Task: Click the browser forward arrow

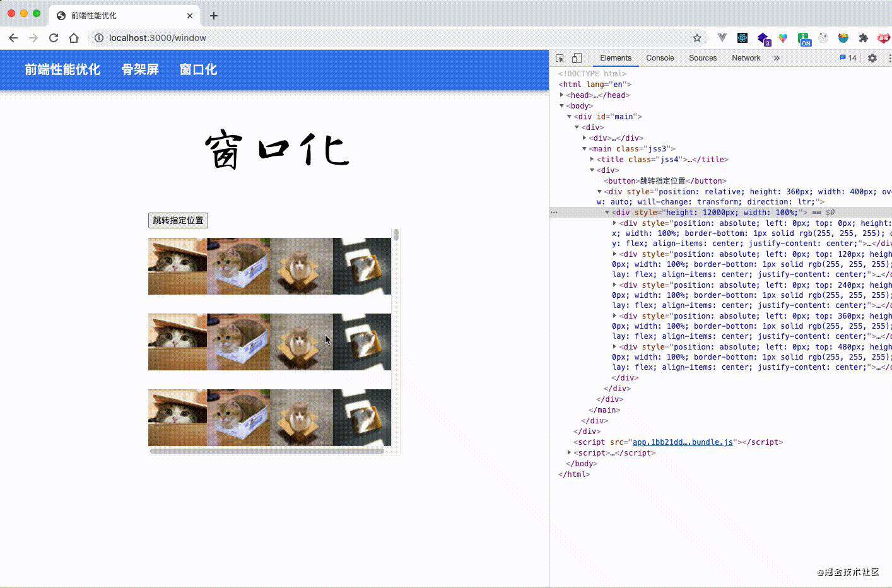Action: click(x=33, y=38)
